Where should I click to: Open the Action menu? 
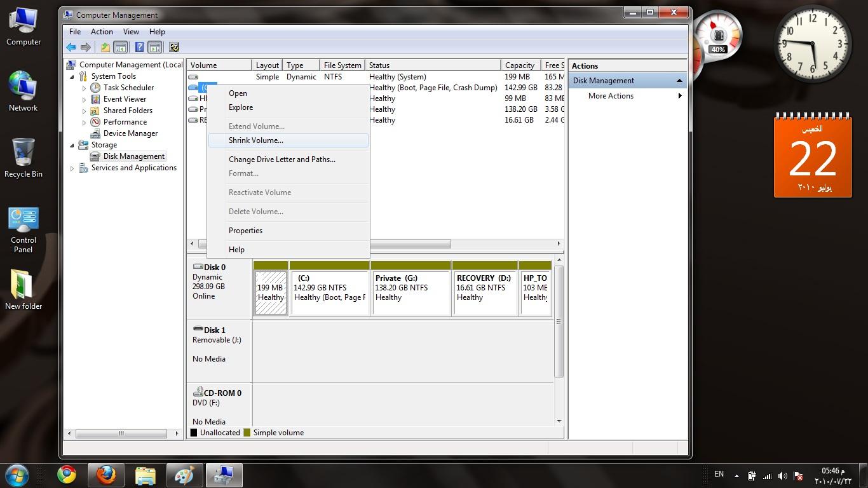[102, 32]
